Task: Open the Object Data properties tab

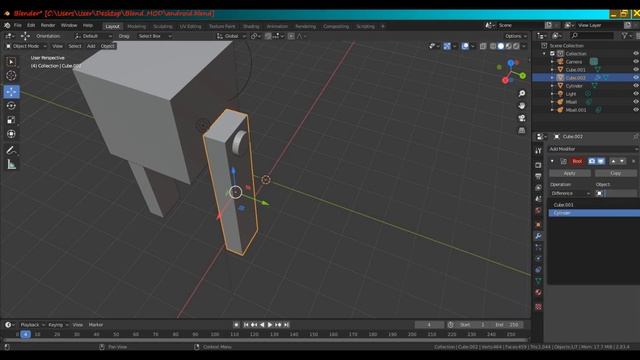Action: (538, 281)
